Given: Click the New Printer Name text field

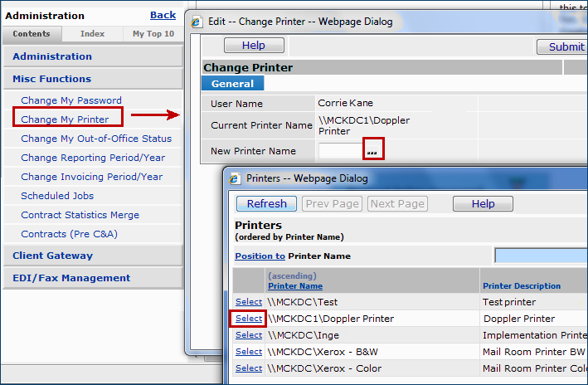Looking at the screenshot, I should pyautogui.click(x=340, y=150).
